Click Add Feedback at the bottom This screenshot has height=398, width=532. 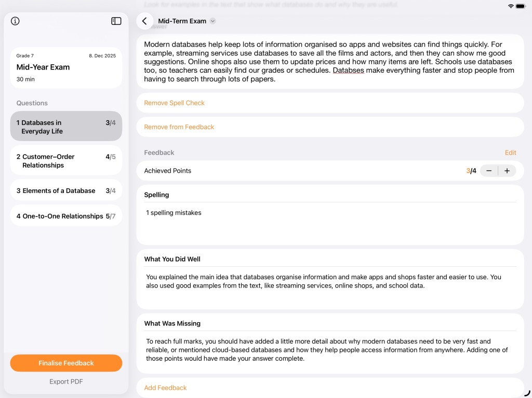pos(166,388)
